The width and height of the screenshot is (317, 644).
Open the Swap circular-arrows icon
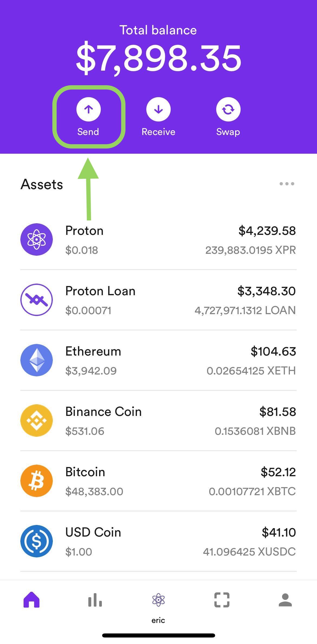click(x=228, y=109)
